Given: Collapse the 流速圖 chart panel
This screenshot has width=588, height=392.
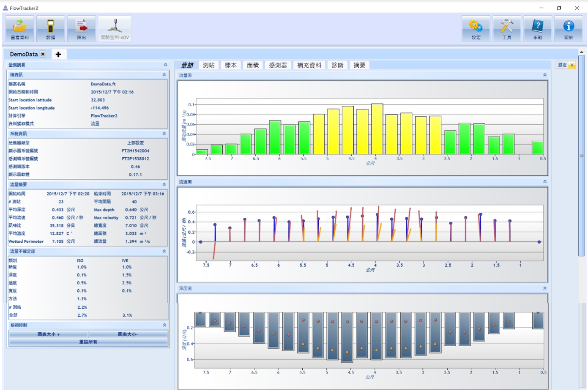Looking at the screenshot, I should 544,182.
